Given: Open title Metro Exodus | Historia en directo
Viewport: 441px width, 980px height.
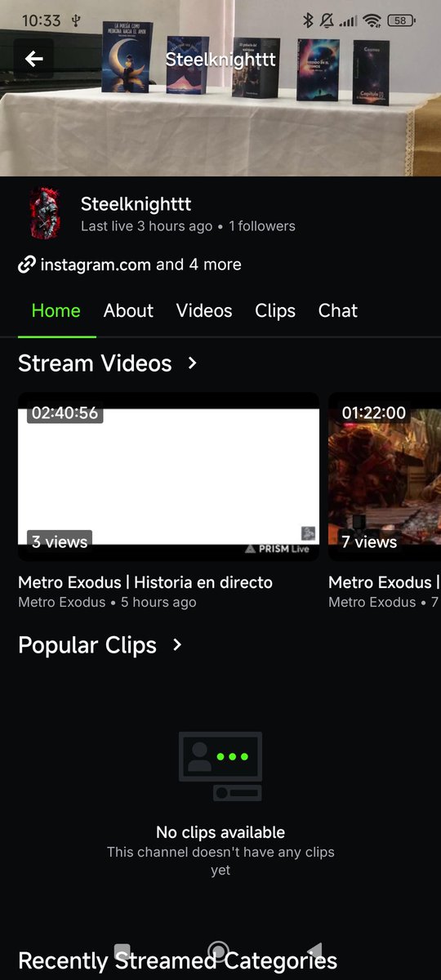Looking at the screenshot, I should pos(145,582).
